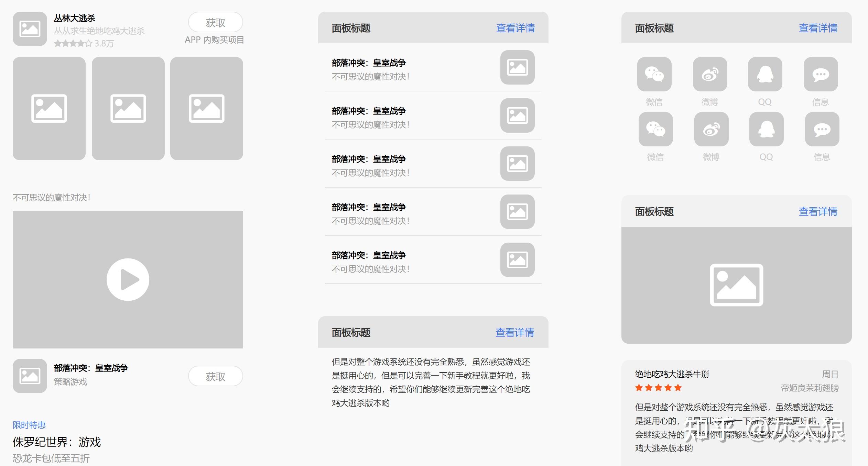Click the 限时特惠 link

[x=29, y=425]
